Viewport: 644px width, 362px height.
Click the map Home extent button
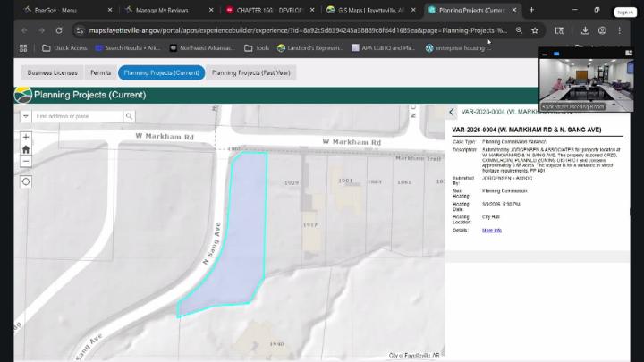pyautogui.click(x=26, y=149)
